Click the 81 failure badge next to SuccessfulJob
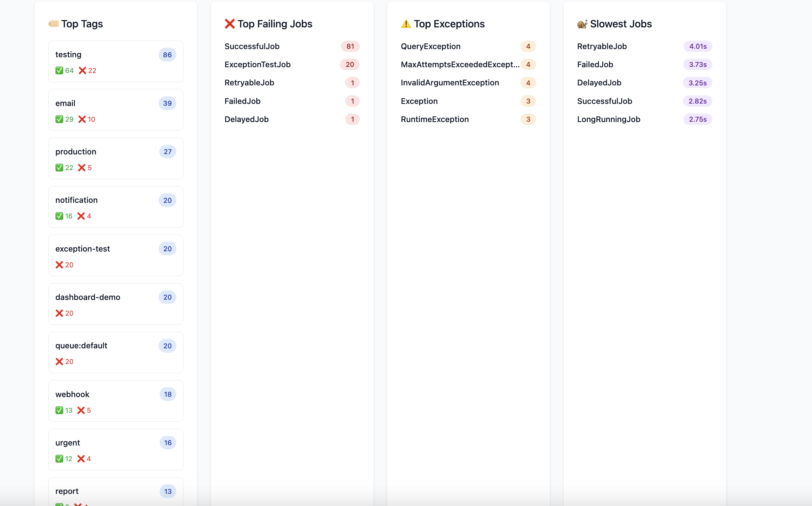Viewport: 812px width, 506px height. (351, 46)
